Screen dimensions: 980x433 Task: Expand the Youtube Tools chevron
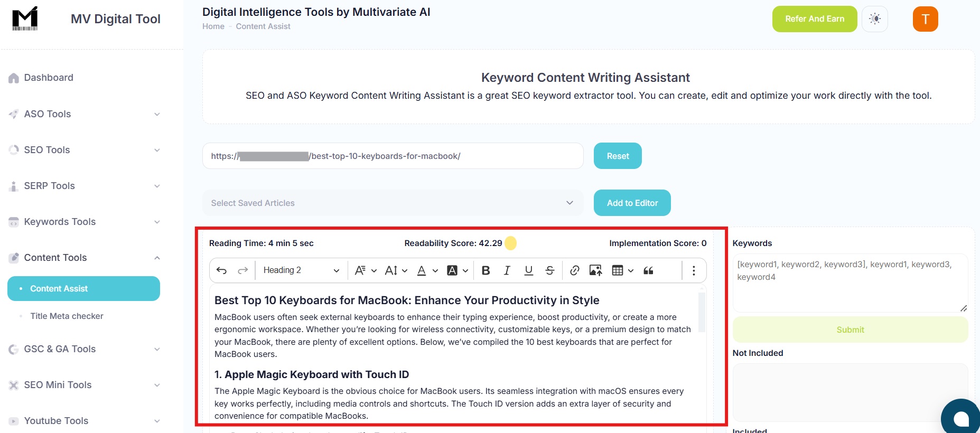157,421
